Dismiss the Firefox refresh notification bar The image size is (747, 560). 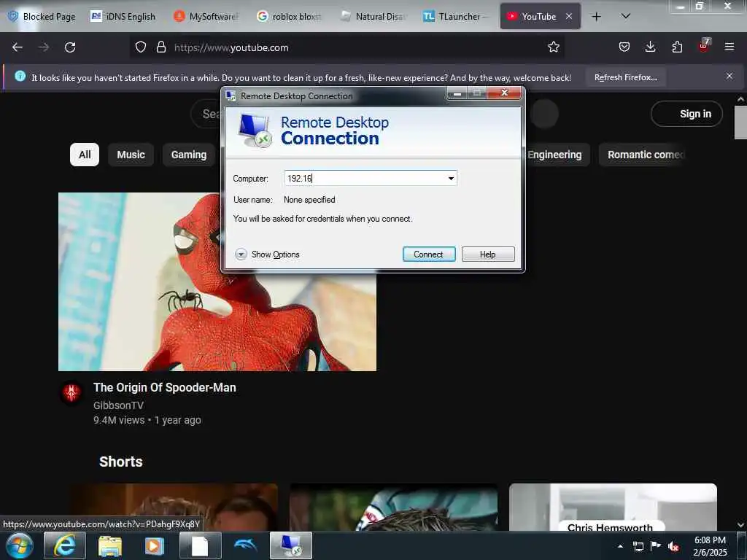point(729,76)
